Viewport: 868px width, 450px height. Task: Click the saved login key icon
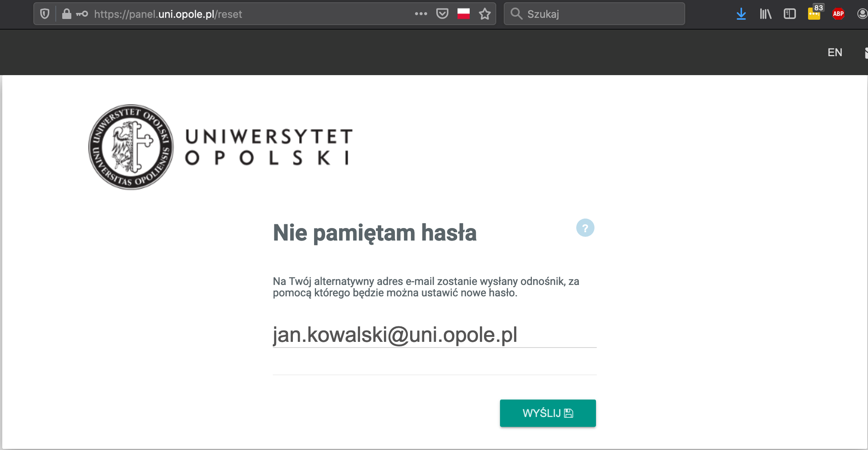coord(82,14)
